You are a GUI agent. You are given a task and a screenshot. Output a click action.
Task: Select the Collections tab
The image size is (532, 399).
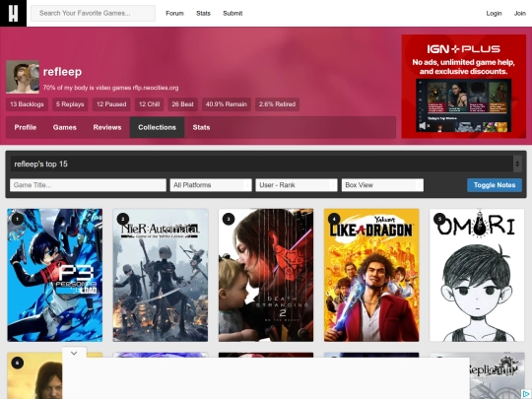tap(157, 127)
